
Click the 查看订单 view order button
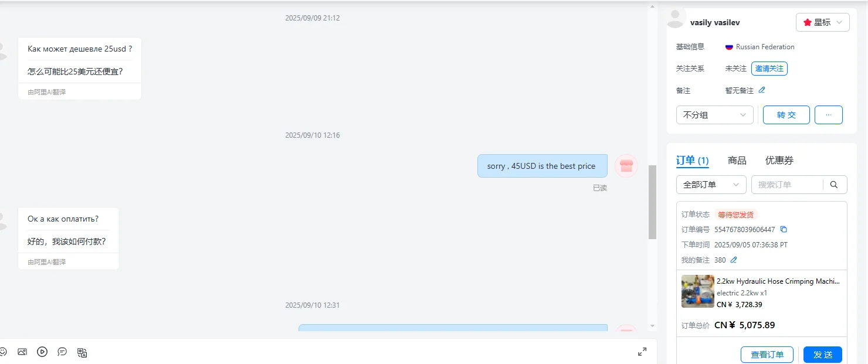click(767, 355)
